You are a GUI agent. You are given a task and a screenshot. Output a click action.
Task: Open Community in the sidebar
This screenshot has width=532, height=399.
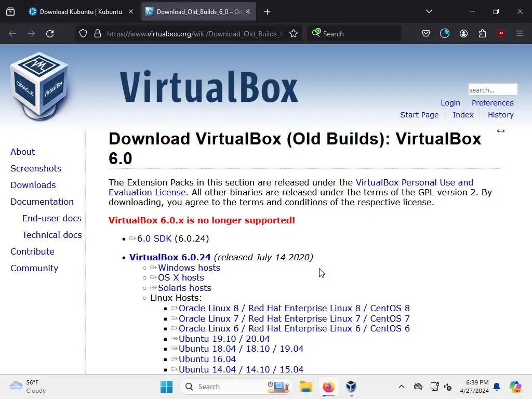point(34,268)
